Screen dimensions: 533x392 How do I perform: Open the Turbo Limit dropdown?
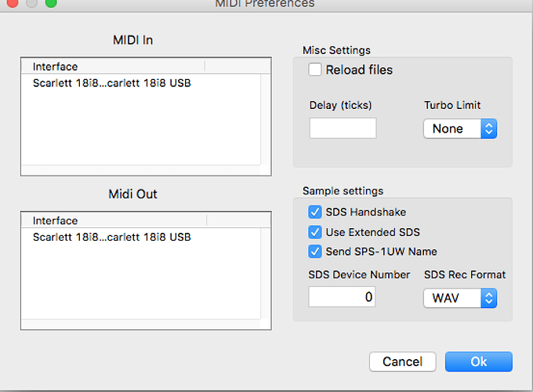coord(460,129)
